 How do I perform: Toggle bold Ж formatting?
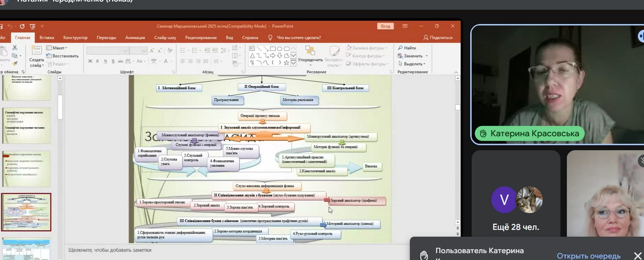tap(90, 61)
